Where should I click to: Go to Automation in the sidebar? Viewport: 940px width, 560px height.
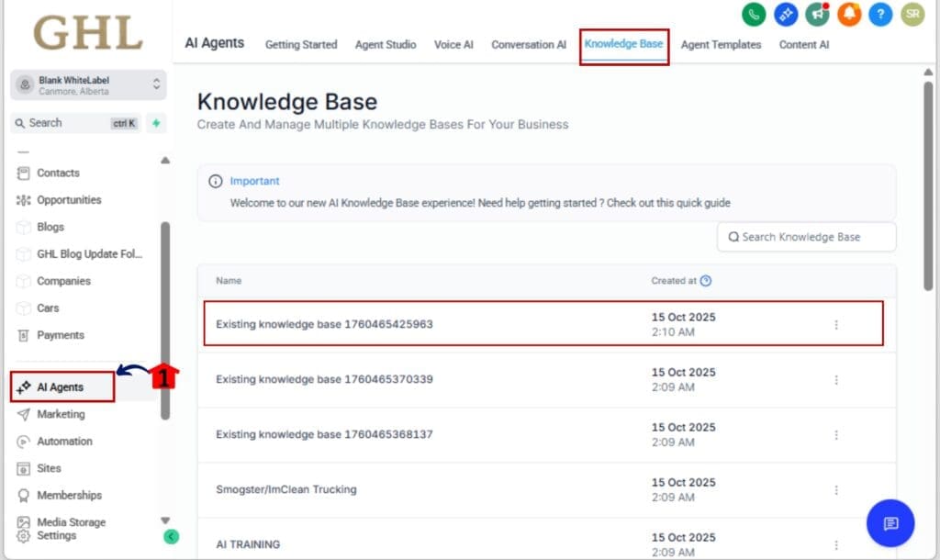click(x=64, y=441)
